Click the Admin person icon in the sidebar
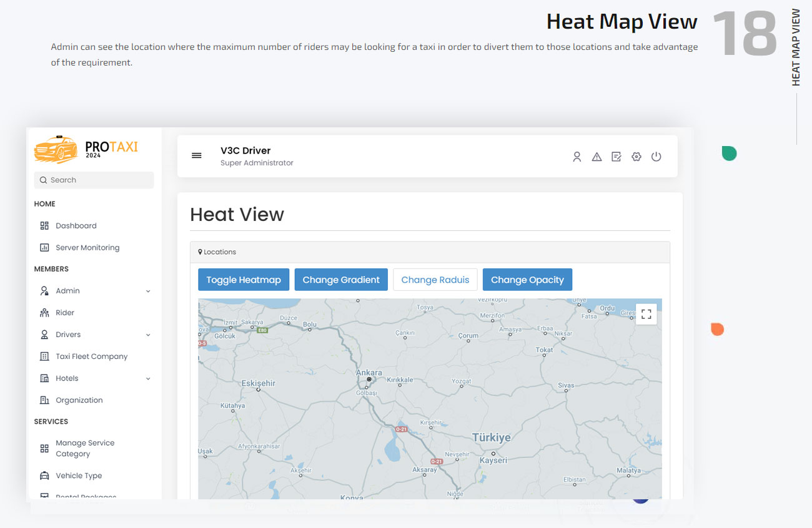The image size is (812, 528). point(44,291)
